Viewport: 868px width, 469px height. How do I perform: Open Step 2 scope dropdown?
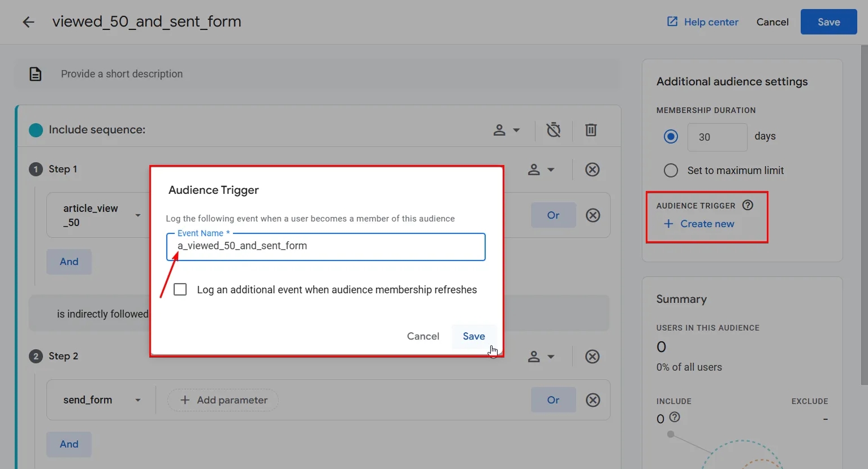click(x=541, y=357)
